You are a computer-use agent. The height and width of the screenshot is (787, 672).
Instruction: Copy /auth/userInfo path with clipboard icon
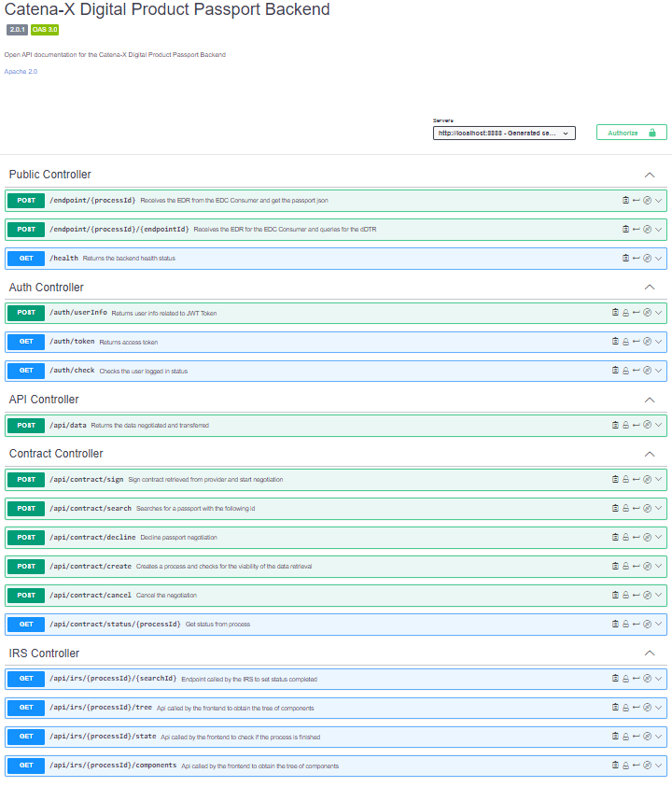(615, 312)
